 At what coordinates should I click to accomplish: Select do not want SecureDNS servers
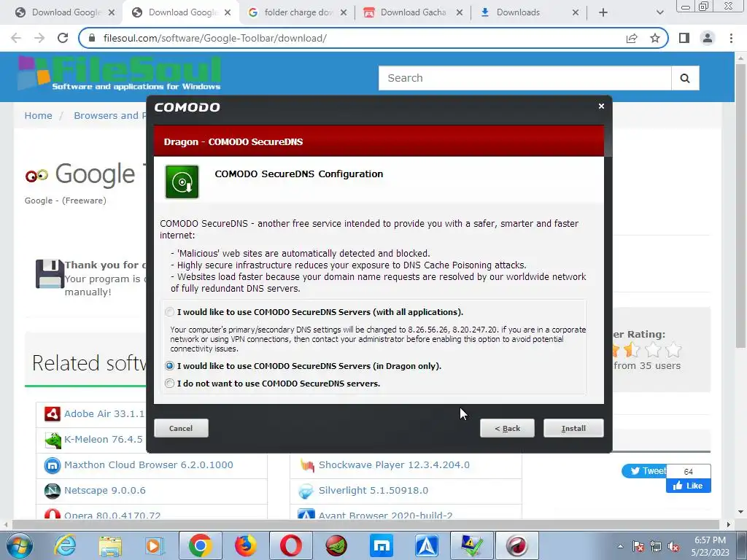169,384
